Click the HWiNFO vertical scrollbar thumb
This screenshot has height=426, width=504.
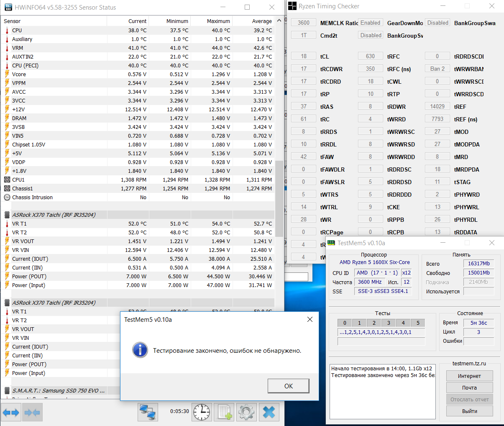pos(279,199)
